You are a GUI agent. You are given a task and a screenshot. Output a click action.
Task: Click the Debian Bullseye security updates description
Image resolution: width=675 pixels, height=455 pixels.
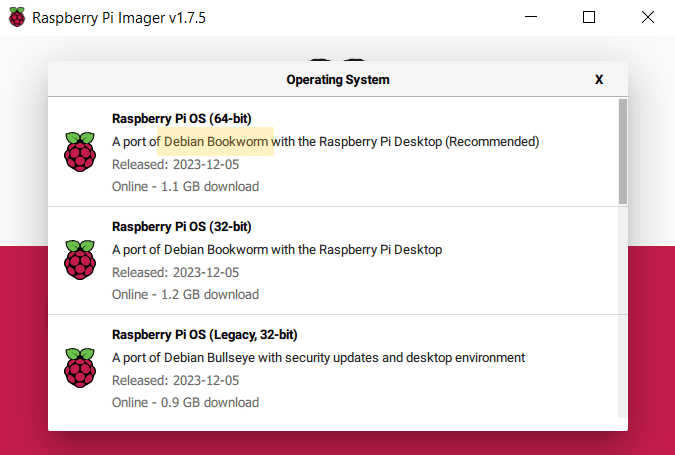click(x=318, y=358)
